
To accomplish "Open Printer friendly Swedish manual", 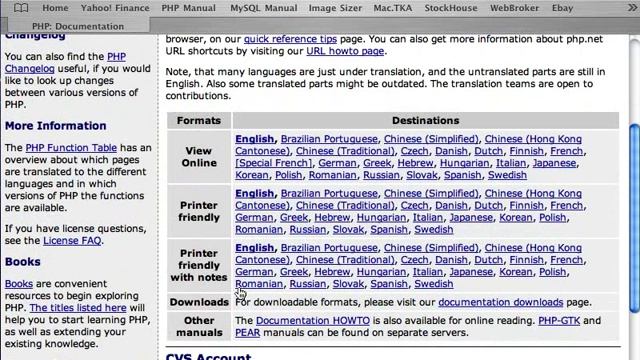I will coord(433,229).
